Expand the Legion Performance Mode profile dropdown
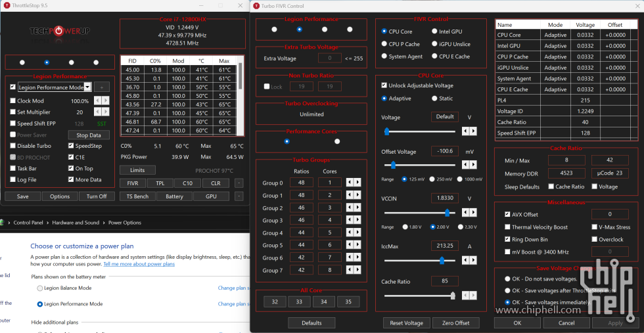644x333 pixels. pyautogui.click(x=87, y=87)
